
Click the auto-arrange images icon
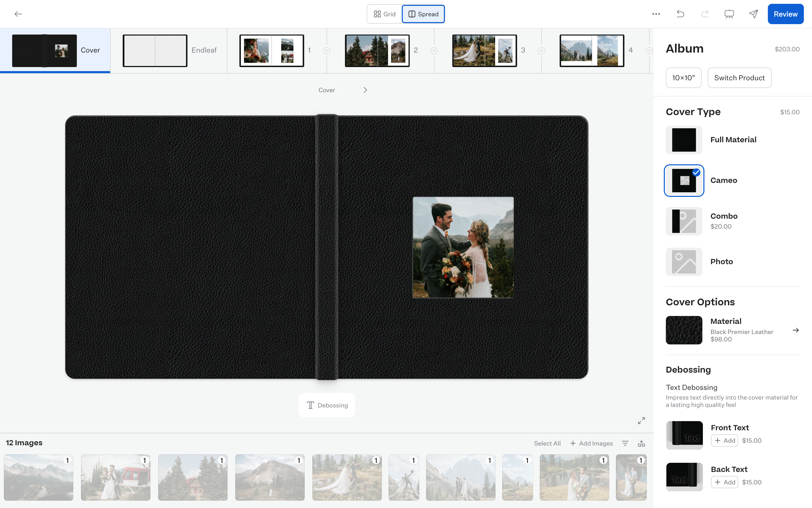tap(641, 443)
